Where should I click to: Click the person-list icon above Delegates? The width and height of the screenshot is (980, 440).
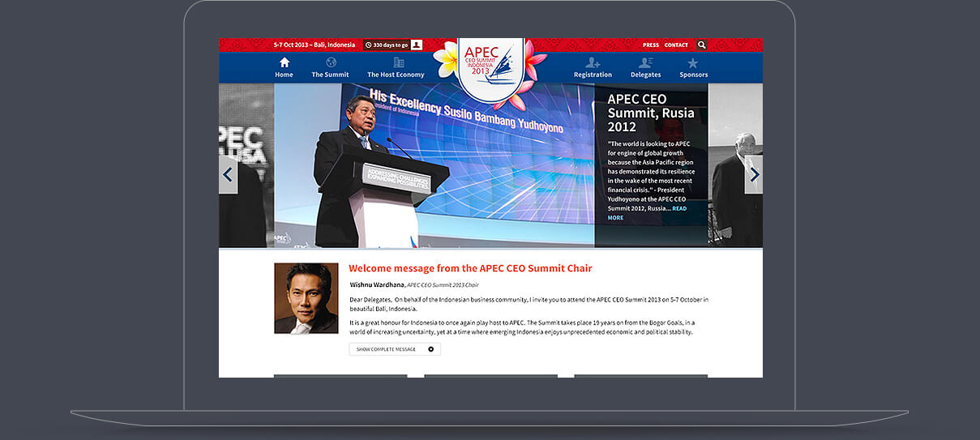click(646, 62)
